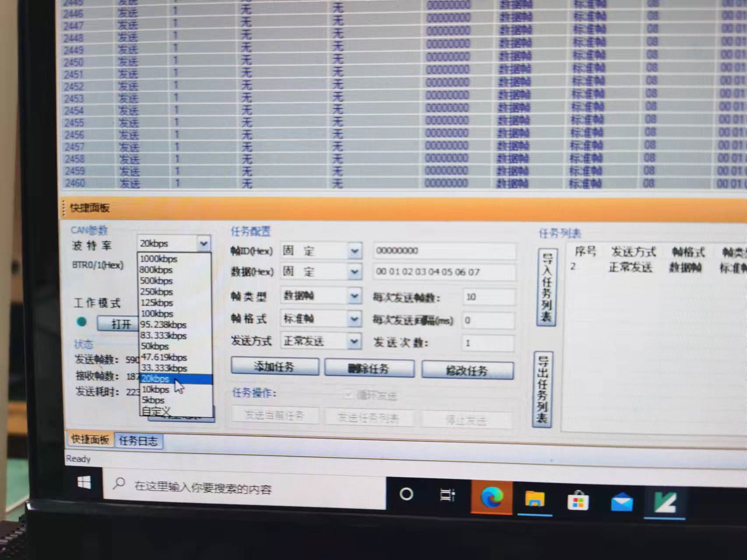Open the 发送方式 send mode dropdown
747x560 pixels.
(x=354, y=342)
